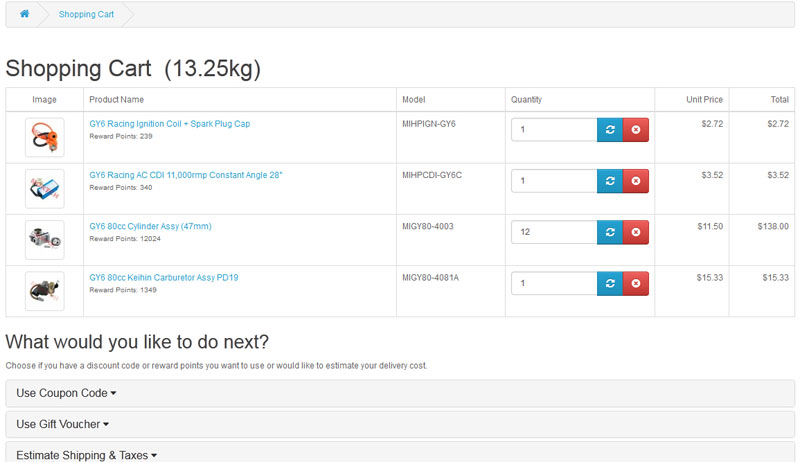Click the Shopping Cart breadcrumb link

pos(86,14)
